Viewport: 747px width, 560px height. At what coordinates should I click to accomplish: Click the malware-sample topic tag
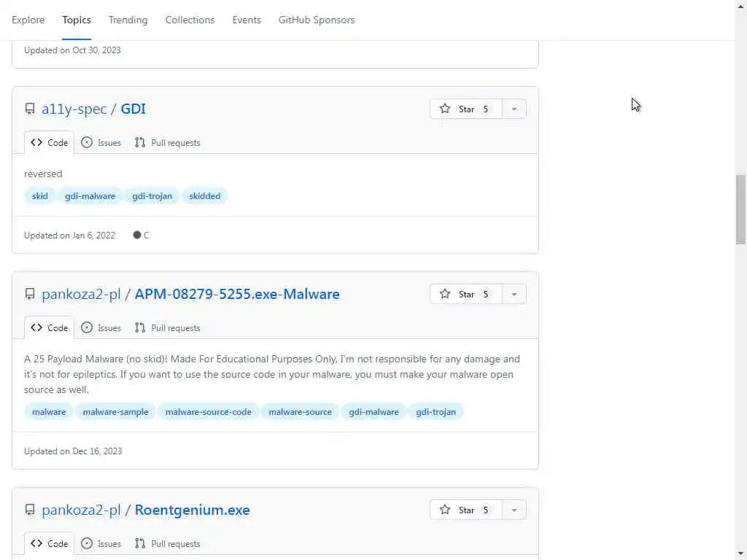pos(115,412)
